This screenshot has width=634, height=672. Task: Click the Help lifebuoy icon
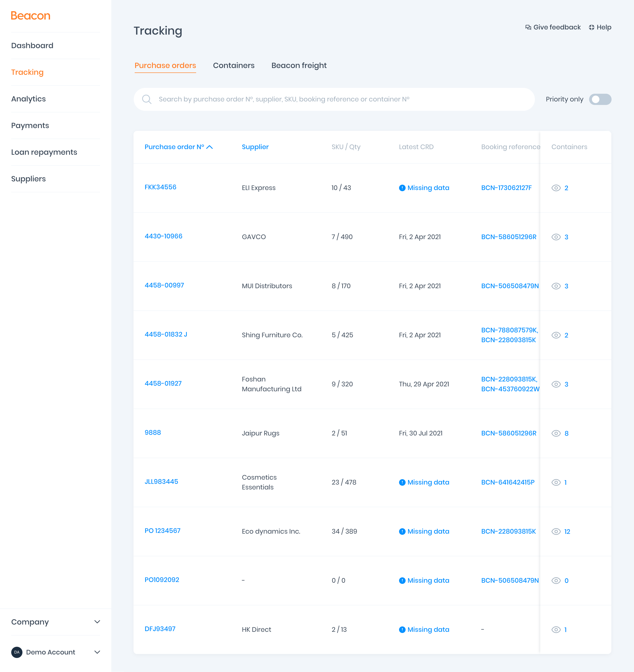(x=591, y=27)
